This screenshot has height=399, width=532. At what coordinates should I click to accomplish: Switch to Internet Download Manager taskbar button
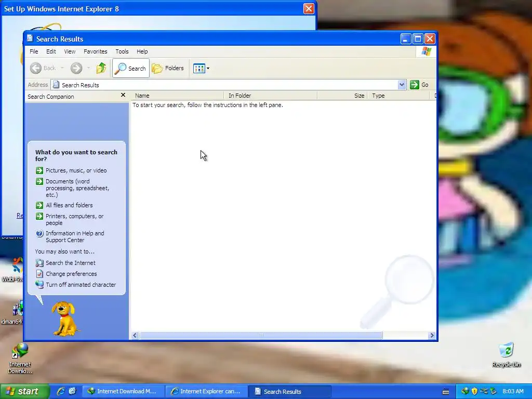coord(123,392)
